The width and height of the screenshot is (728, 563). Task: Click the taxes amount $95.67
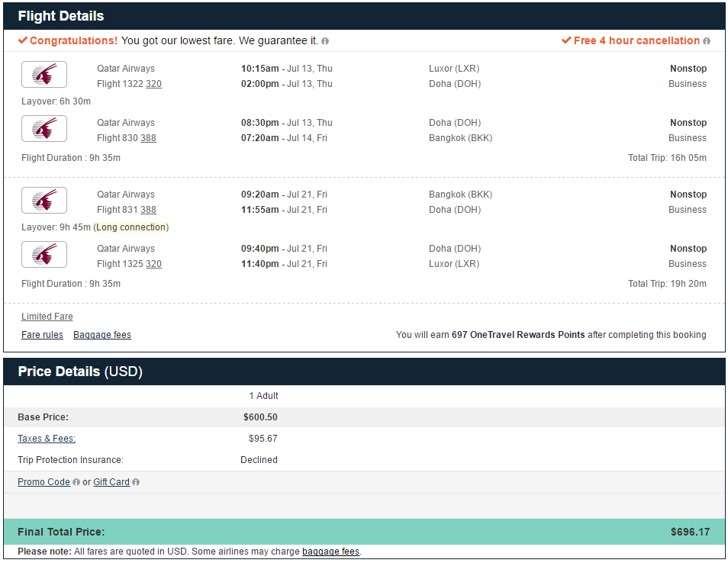click(x=263, y=439)
